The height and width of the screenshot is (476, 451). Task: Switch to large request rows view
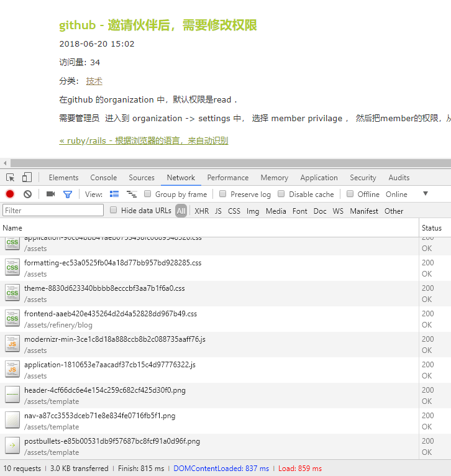pyautogui.click(x=114, y=195)
